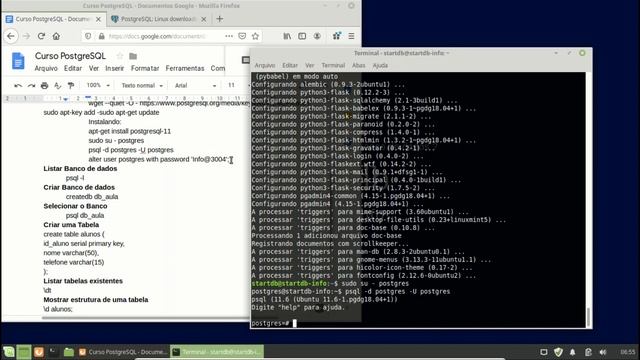The image size is (640, 360).
Task: Open Docs Ferramentas menu
Action: [185, 68]
